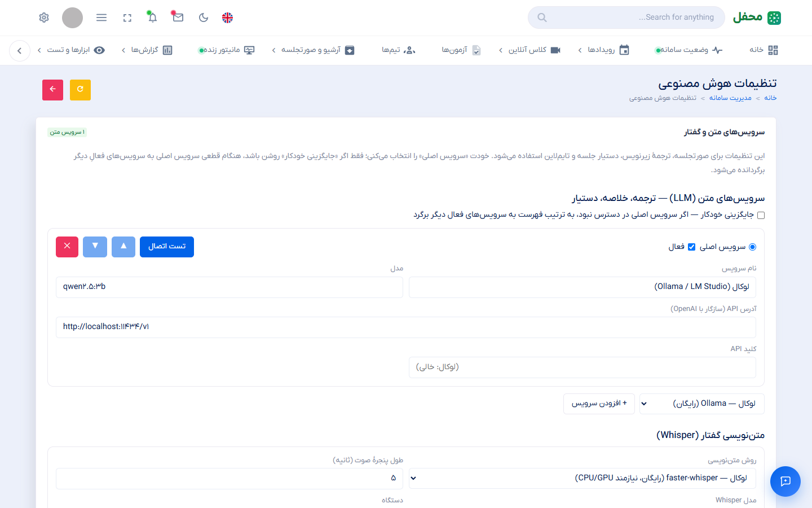Click تست اتصال button
812x508 pixels.
(167, 247)
